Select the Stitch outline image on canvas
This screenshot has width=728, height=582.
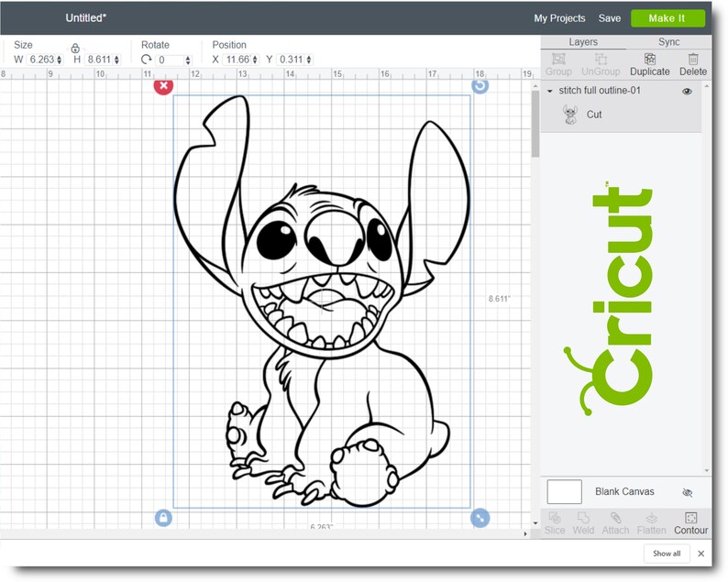coord(321,301)
